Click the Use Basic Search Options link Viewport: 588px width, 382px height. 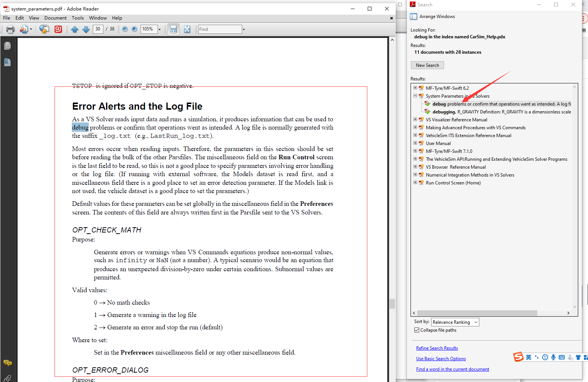(x=441, y=359)
